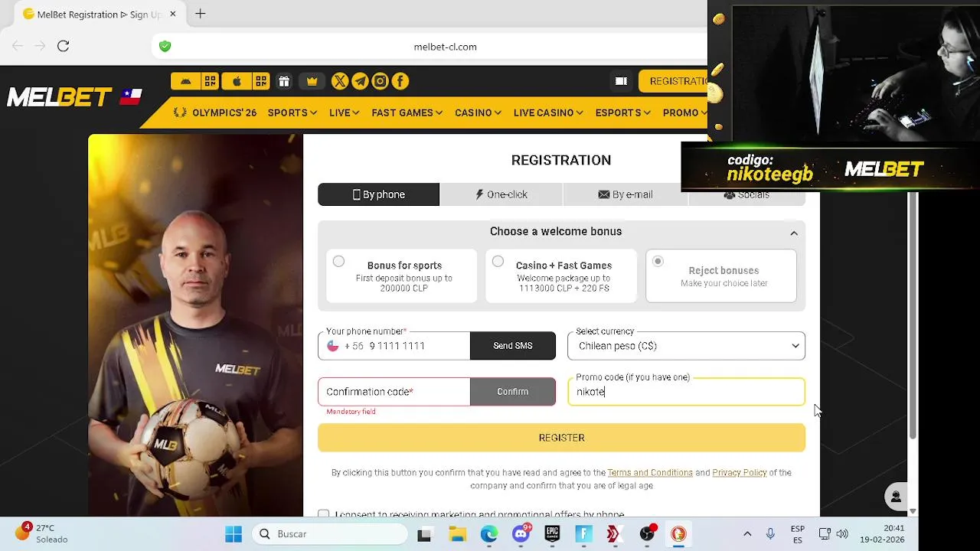The width and height of the screenshot is (980, 551).
Task: Open OBS Studio from the taskbar
Action: tap(647, 534)
